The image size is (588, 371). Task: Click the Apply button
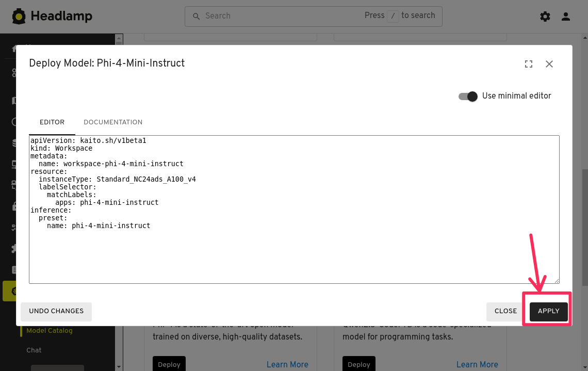(548, 311)
